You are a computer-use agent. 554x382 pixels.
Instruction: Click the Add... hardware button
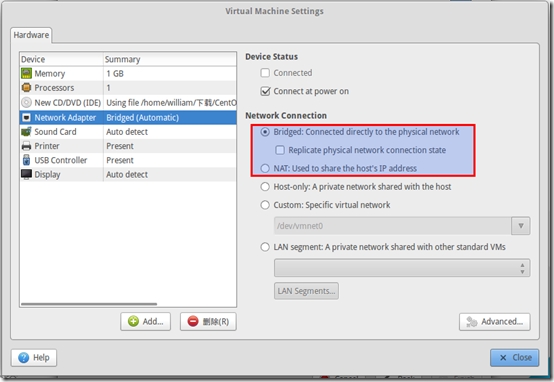(x=146, y=322)
